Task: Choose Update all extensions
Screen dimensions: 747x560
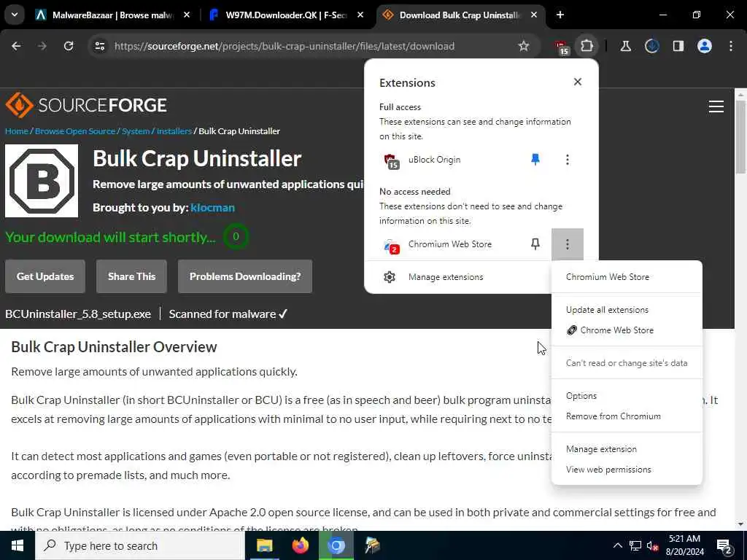Action: (607, 310)
